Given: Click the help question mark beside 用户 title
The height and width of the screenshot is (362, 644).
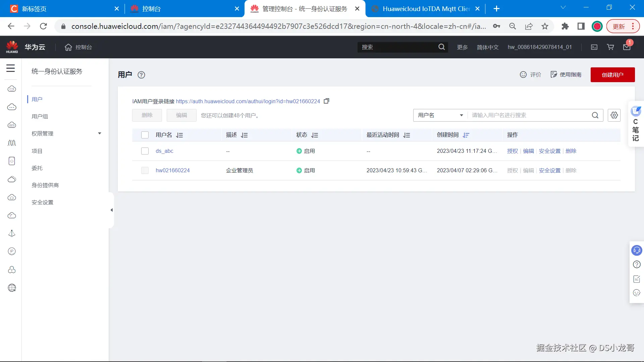Looking at the screenshot, I should point(141,75).
